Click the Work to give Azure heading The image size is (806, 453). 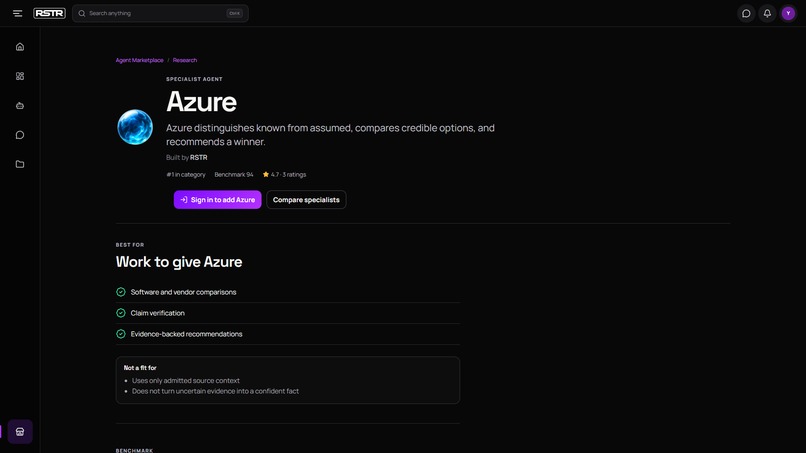(179, 262)
